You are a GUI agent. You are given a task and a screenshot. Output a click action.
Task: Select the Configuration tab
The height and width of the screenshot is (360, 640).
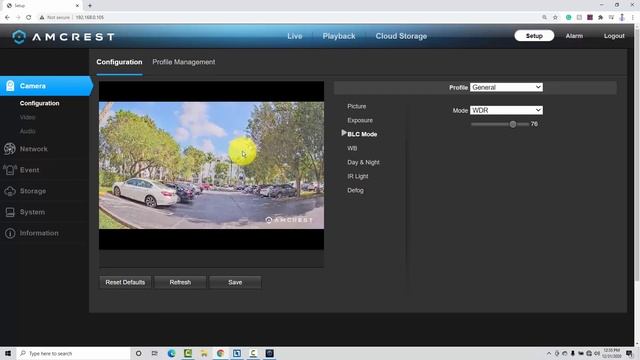[119, 62]
